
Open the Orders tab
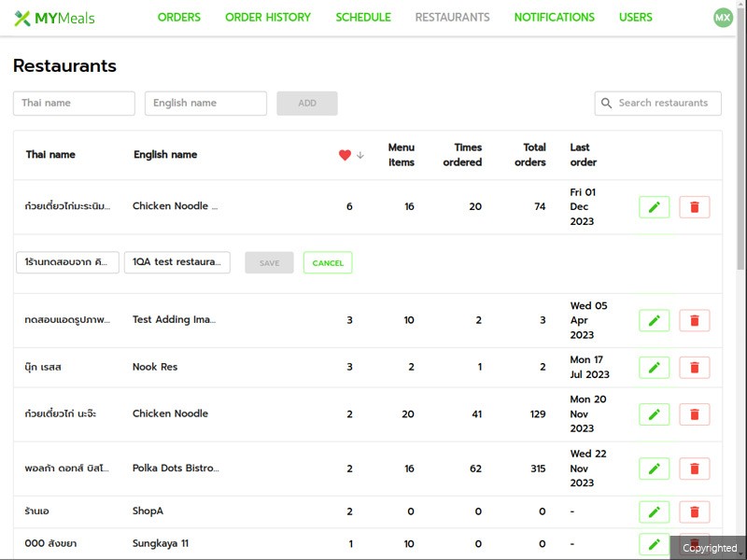click(x=178, y=18)
